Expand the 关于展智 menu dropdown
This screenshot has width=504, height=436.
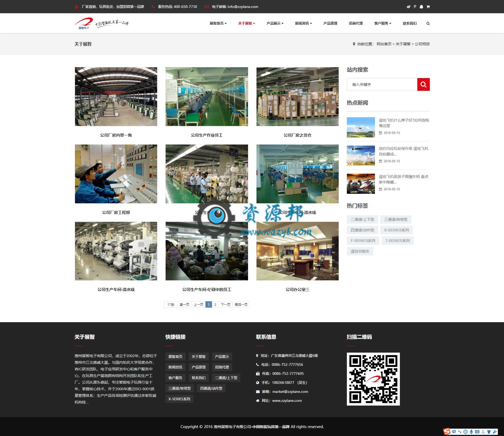pos(246,23)
